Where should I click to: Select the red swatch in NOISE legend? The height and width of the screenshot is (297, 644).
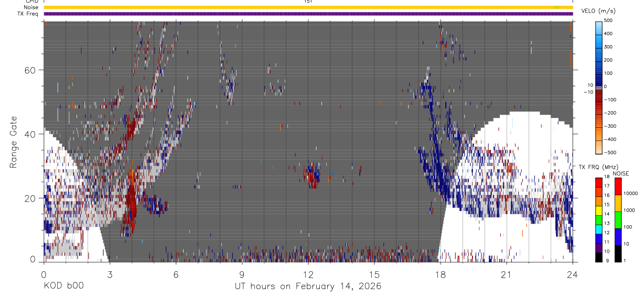pyautogui.click(x=618, y=186)
